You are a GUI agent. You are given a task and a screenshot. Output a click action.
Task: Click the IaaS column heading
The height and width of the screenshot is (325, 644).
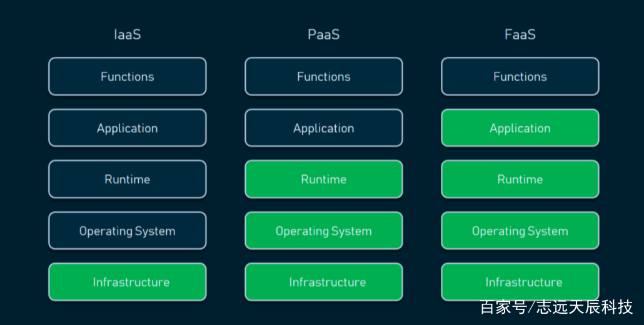pos(128,34)
